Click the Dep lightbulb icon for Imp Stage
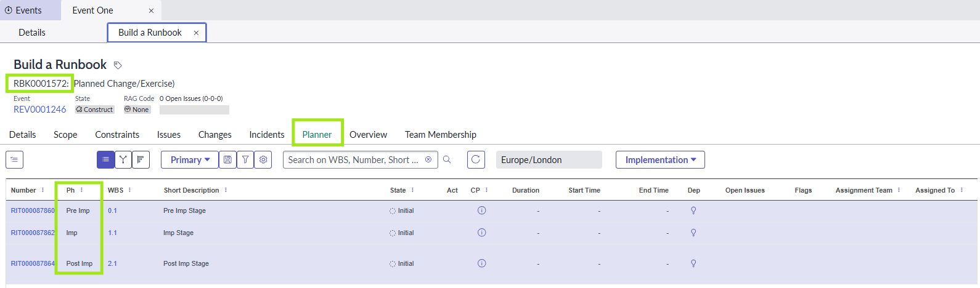This screenshot has width=980, height=288. pos(693,233)
